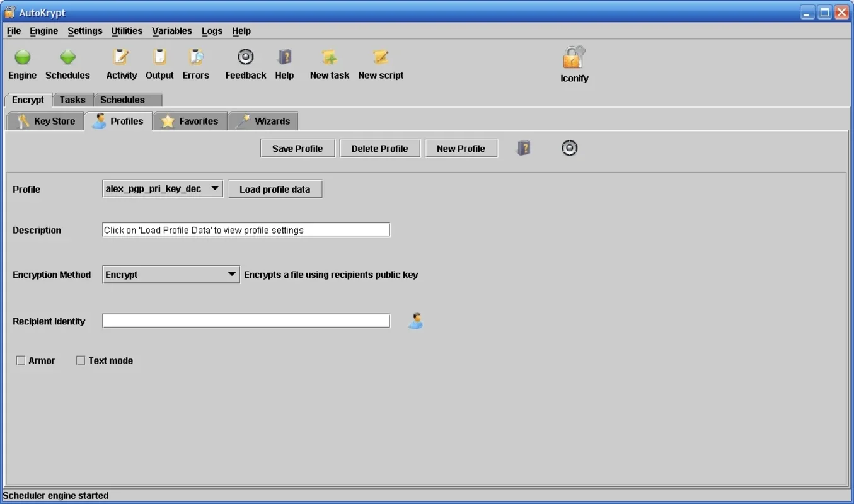
Task: Enable the Armor checkbox
Action: (21, 360)
